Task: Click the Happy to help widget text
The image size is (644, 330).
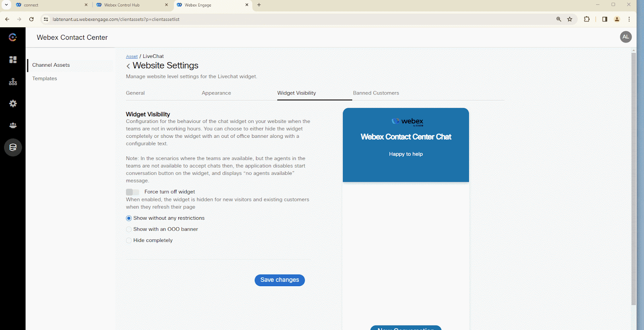Action: coord(406,154)
